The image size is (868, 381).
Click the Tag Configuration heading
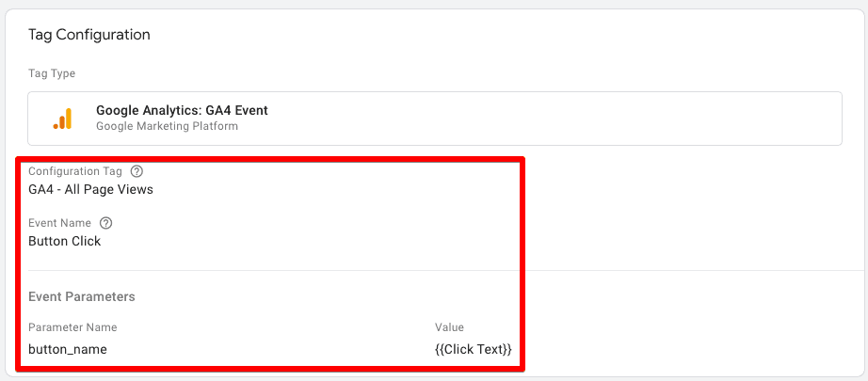(89, 35)
